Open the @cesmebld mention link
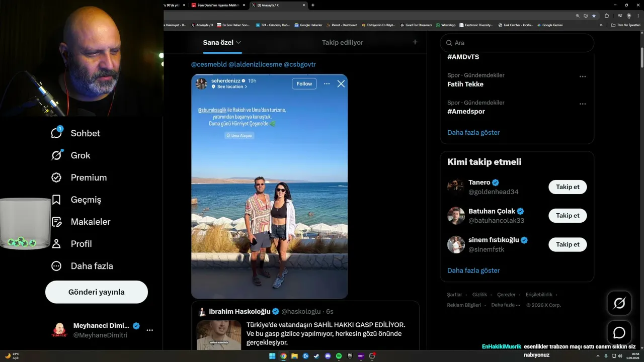The height and width of the screenshot is (362, 644). pos(209,64)
